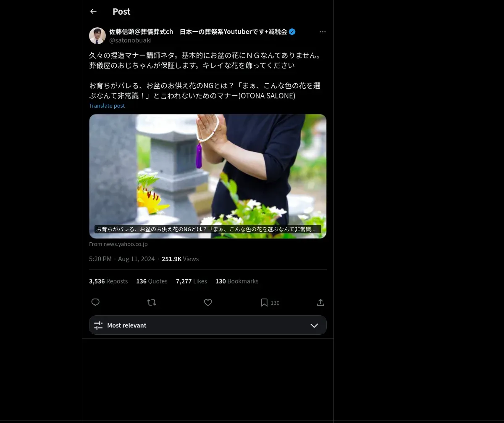The width and height of the screenshot is (504, 423).
Task: Share the post via share icon
Action: tap(320, 302)
